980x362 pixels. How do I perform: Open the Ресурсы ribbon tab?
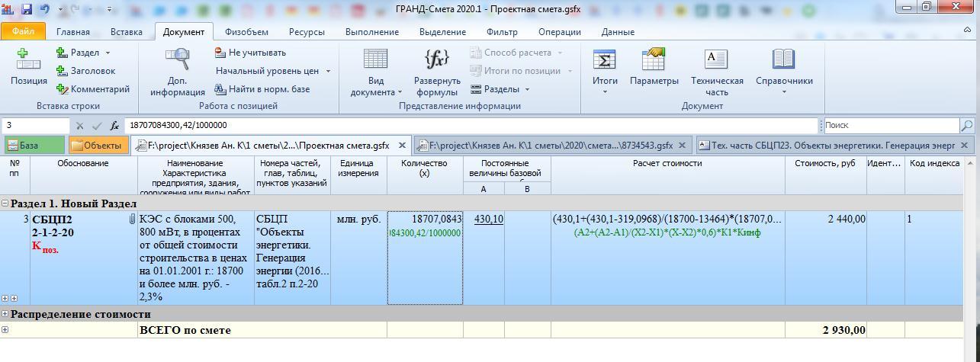[307, 32]
